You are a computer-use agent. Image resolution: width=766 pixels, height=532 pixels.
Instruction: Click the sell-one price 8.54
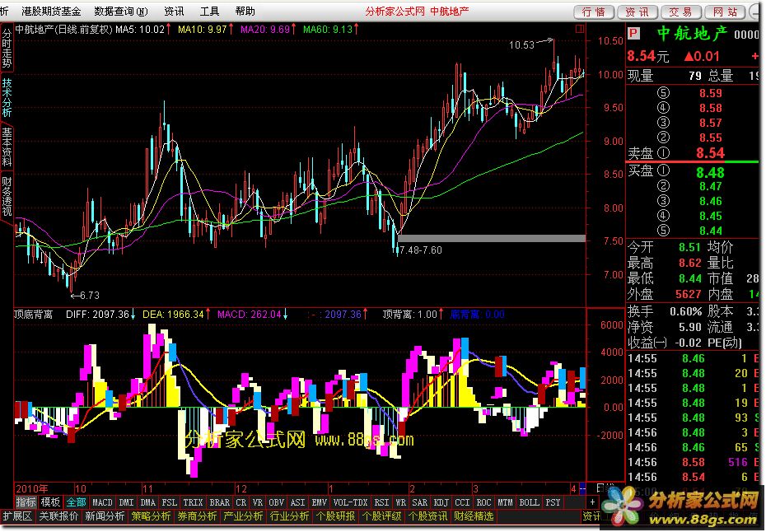point(710,153)
